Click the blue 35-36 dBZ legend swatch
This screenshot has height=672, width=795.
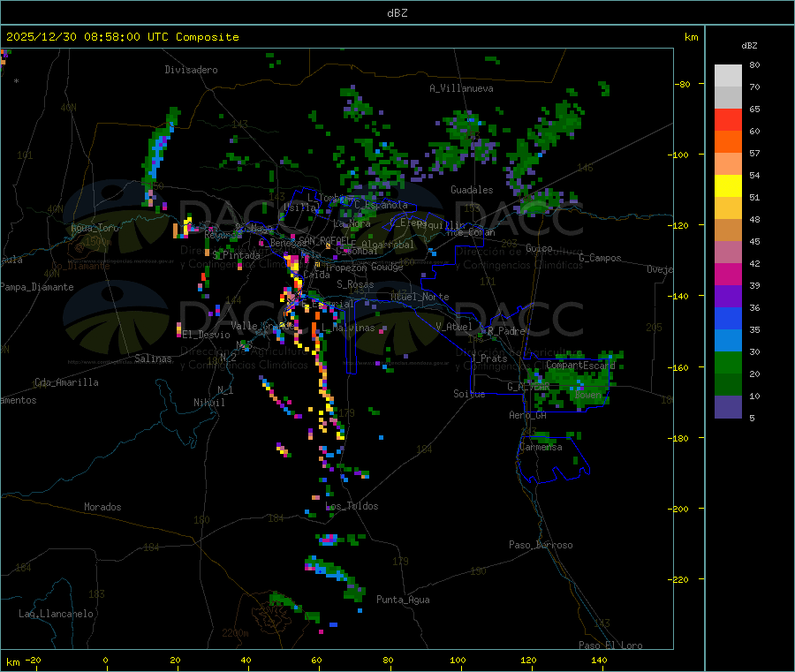(x=728, y=318)
